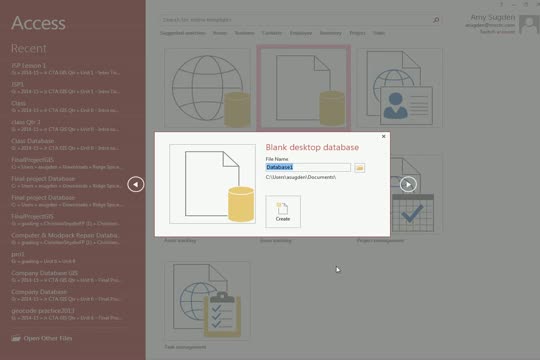Click the search magnifier icon
The width and height of the screenshot is (540, 360).
coord(436,20)
